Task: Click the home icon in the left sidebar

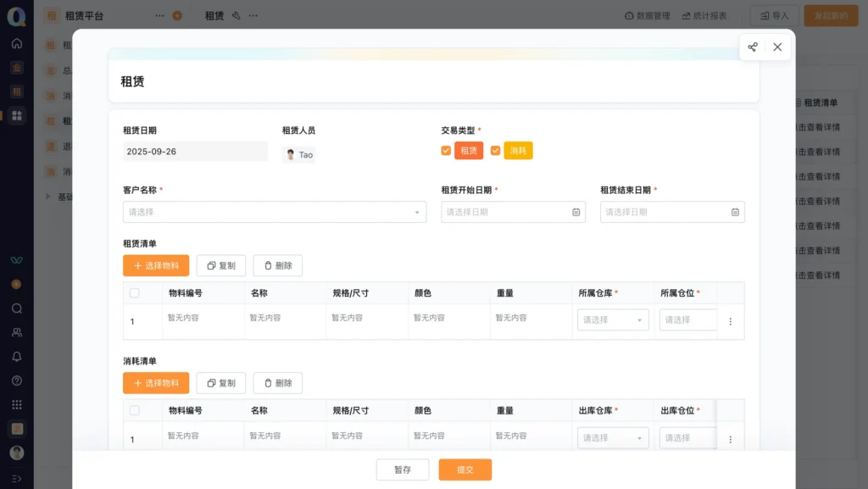Action: tap(16, 43)
